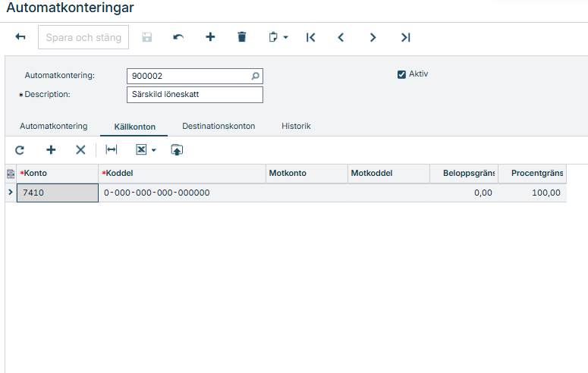Screen dimensions: 588x373
Task: Open the Excel export dropdown
Action: click(146, 150)
